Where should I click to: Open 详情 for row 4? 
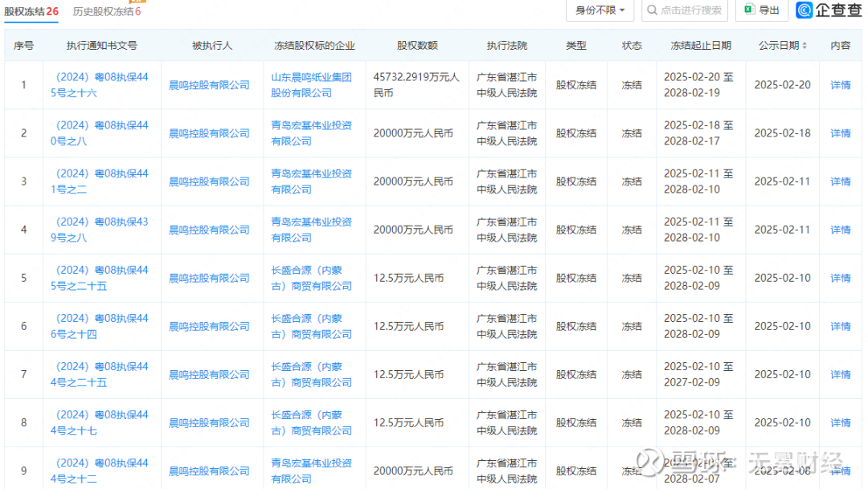841,230
